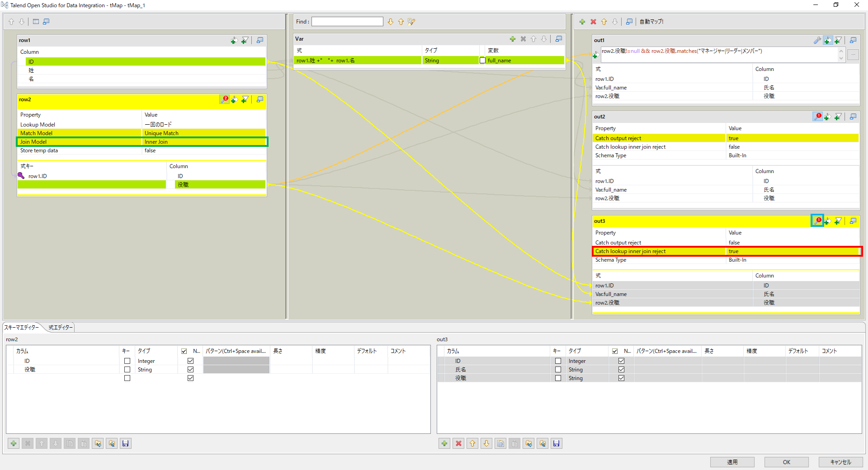Click the 適用 apply button

[732, 462]
